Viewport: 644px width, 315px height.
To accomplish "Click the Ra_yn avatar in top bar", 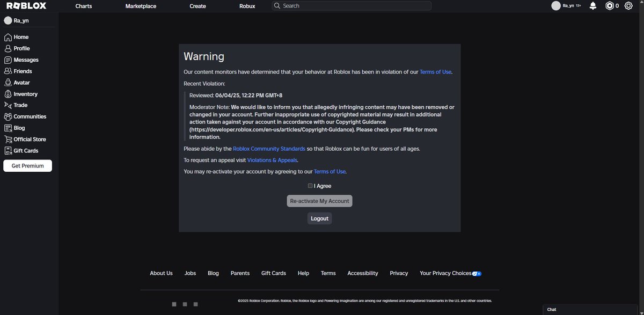I will (x=556, y=6).
